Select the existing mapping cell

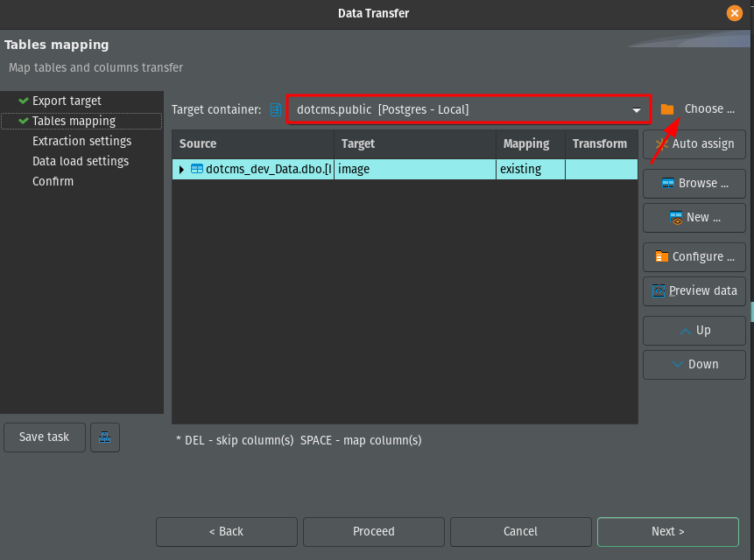click(x=530, y=169)
